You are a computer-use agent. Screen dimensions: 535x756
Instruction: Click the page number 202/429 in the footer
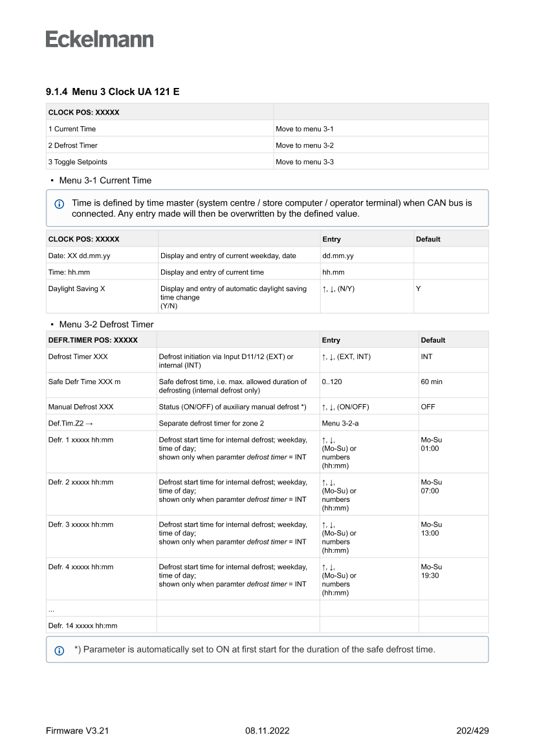pyautogui.click(x=472, y=731)
